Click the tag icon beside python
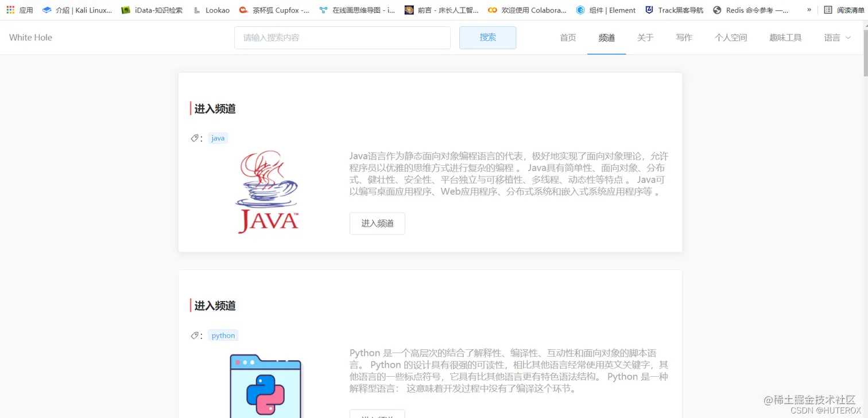The width and height of the screenshot is (868, 418). coord(195,335)
